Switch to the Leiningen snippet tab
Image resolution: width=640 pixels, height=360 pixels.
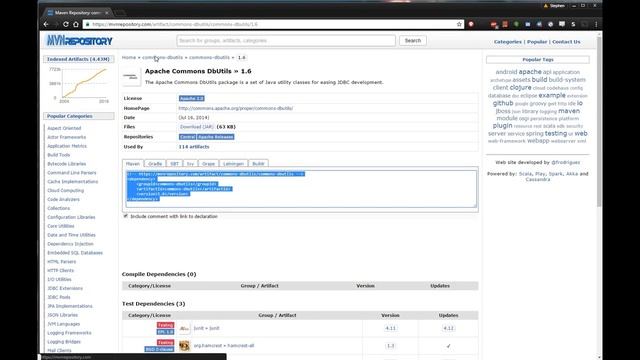233,164
